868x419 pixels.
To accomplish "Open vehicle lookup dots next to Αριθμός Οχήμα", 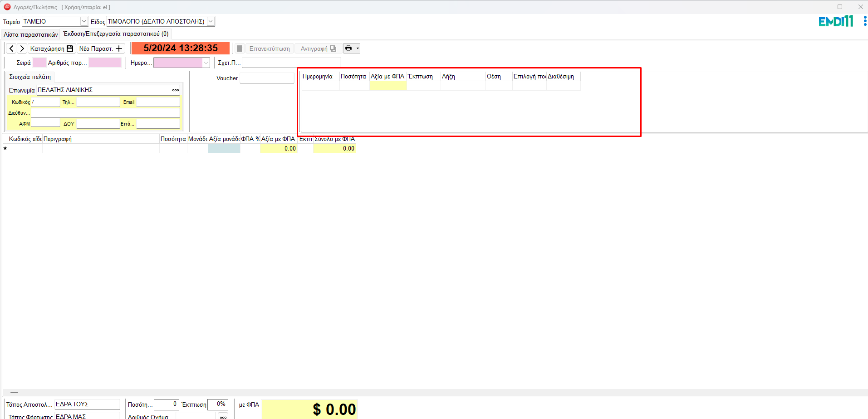I will [x=223, y=416].
